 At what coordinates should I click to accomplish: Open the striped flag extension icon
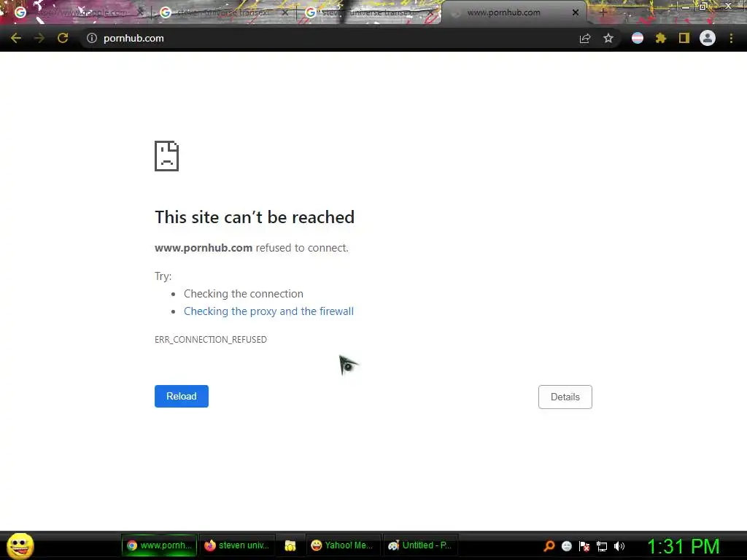coord(638,38)
